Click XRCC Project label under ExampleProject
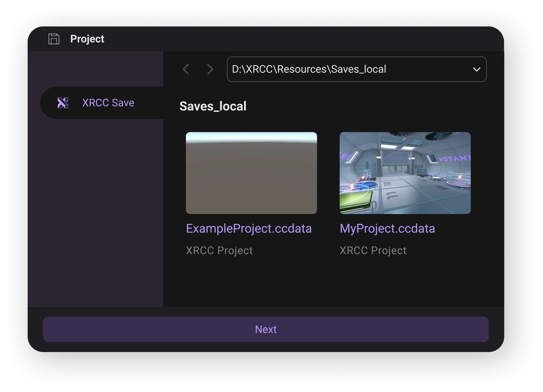 [x=219, y=251]
